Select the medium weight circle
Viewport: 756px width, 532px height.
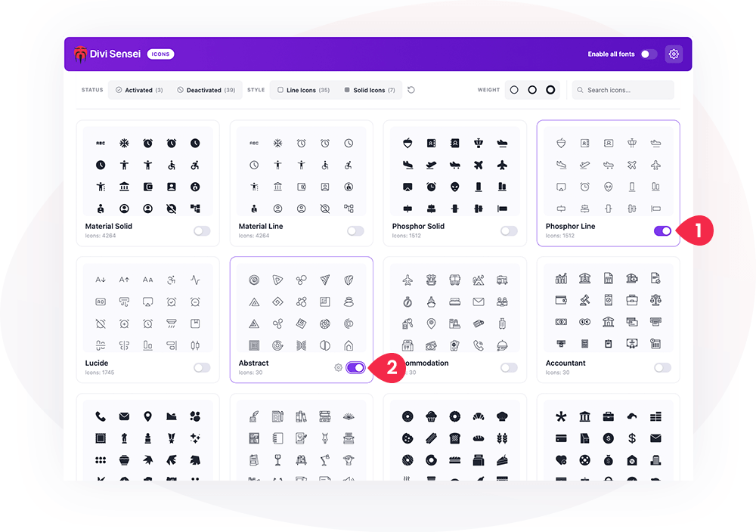point(532,90)
